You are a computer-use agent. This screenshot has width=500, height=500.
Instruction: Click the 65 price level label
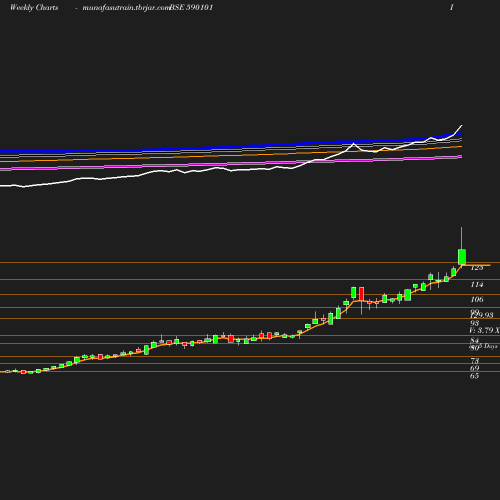tap(475, 376)
